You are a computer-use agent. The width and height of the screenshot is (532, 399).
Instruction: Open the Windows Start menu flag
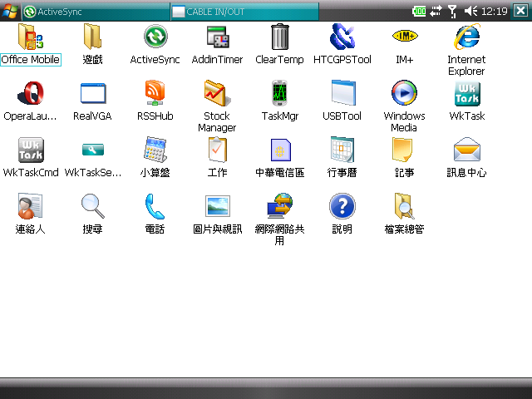pyautogui.click(x=9, y=11)
